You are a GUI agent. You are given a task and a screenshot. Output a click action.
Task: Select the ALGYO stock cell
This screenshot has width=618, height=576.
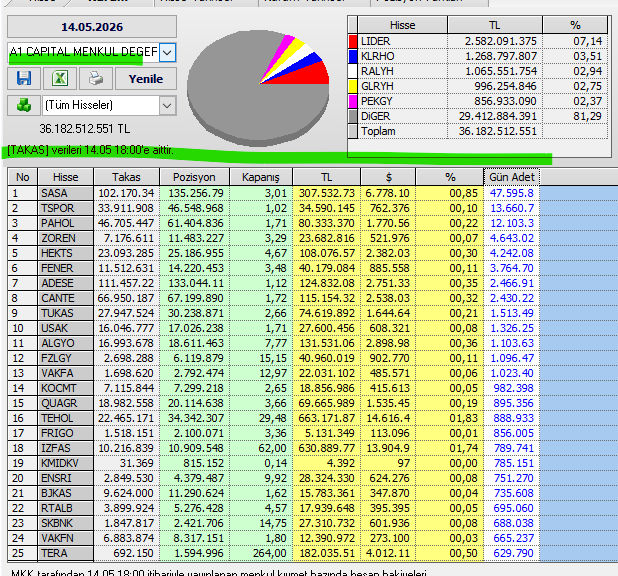coord(66,343)
